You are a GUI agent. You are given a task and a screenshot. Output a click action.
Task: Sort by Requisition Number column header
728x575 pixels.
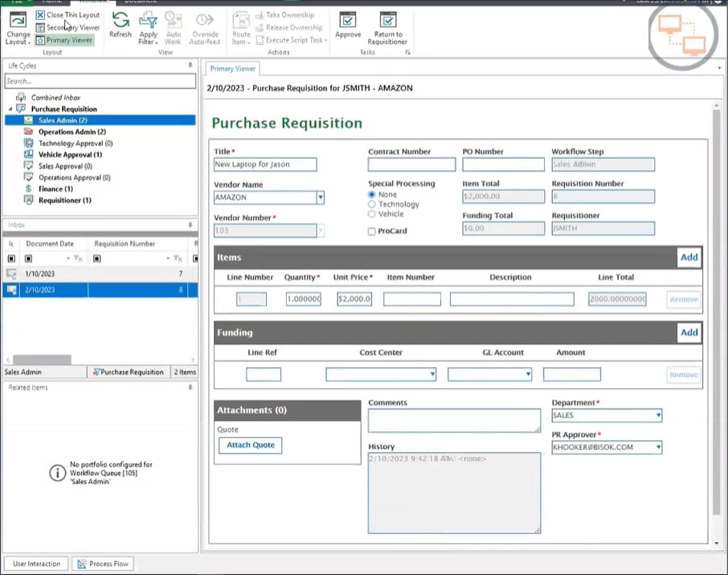click(x=125, y=243)
